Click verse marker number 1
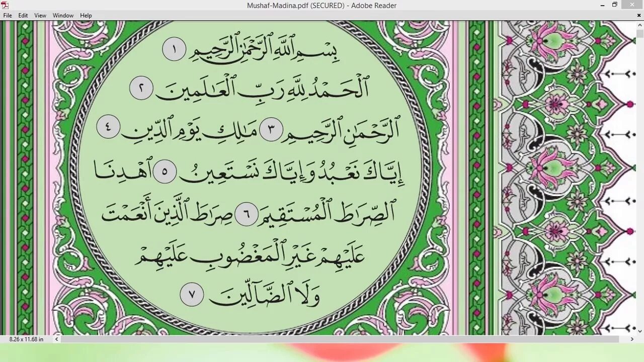Screen dimensions: 644x362 click(174, 49)
